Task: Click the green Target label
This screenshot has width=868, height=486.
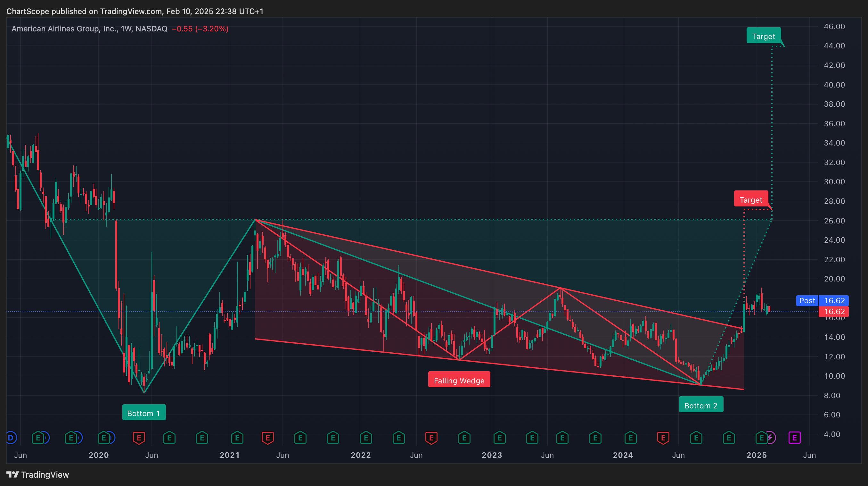Action: pos(764,36)
